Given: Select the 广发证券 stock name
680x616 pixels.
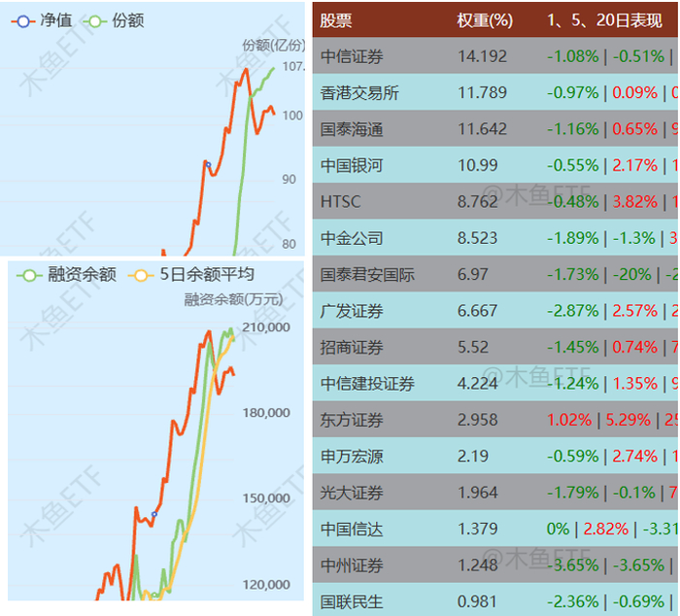Looking at the screenshot, I should (x=352, y=311).
